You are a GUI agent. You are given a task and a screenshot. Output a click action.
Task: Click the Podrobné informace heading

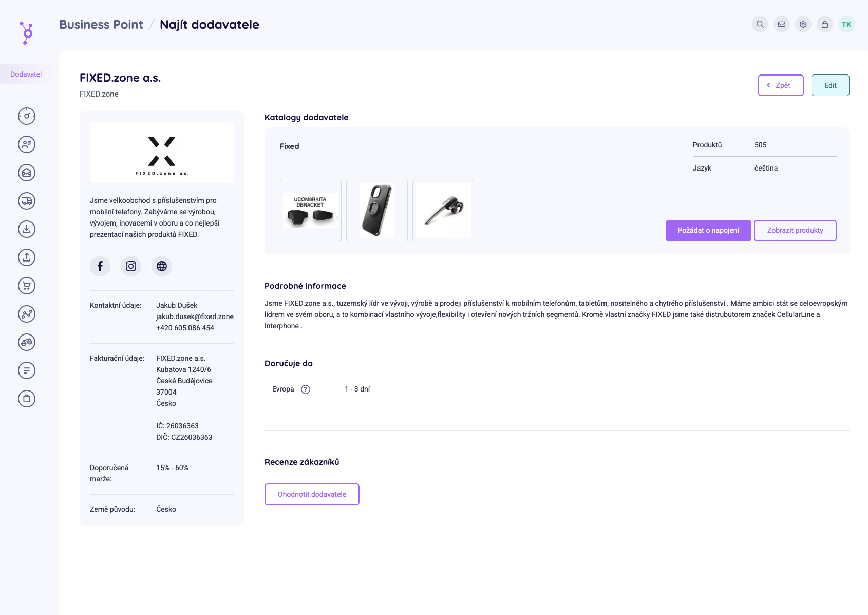point(305,286)
